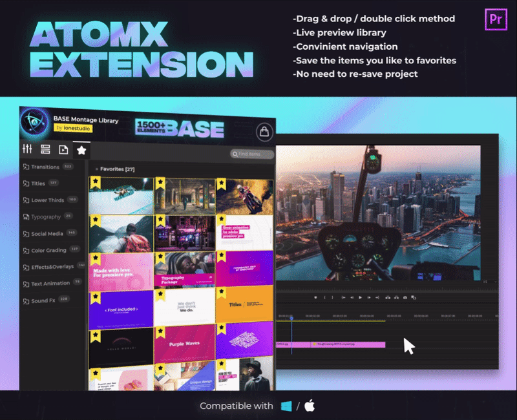Collapse the Favorites [27] section
Viewport: 517px width, 420px height.
click(97, 169)
